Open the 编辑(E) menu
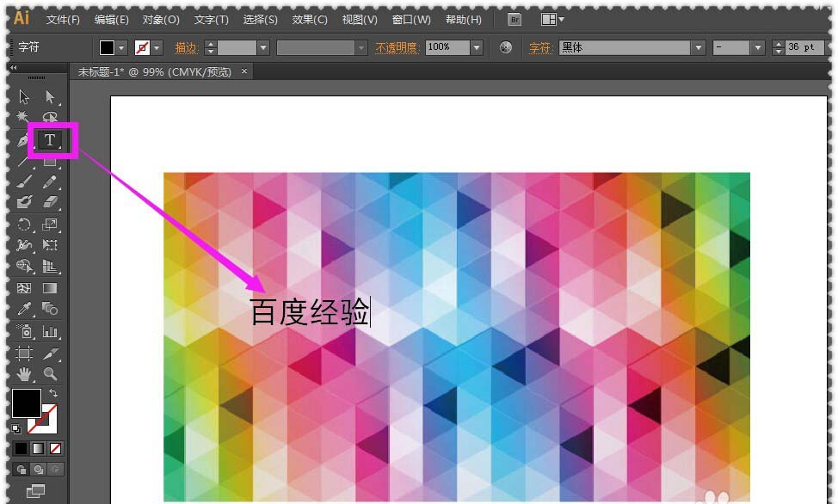838x504 pixels. click(x=111, y=20)
